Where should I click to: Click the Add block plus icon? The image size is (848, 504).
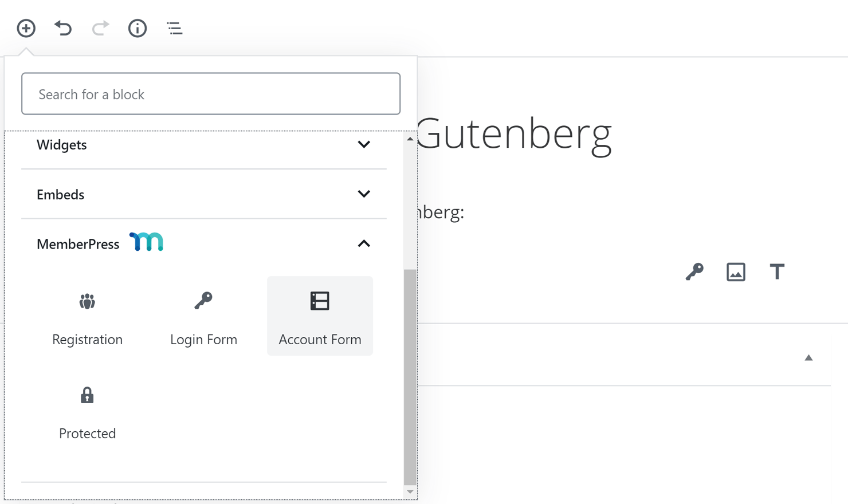(x=26, y=28)
